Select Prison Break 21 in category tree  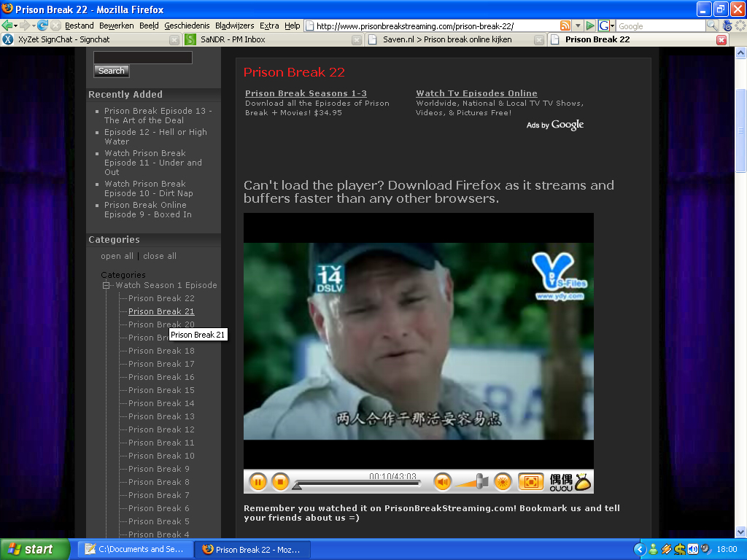coord(161,311)
